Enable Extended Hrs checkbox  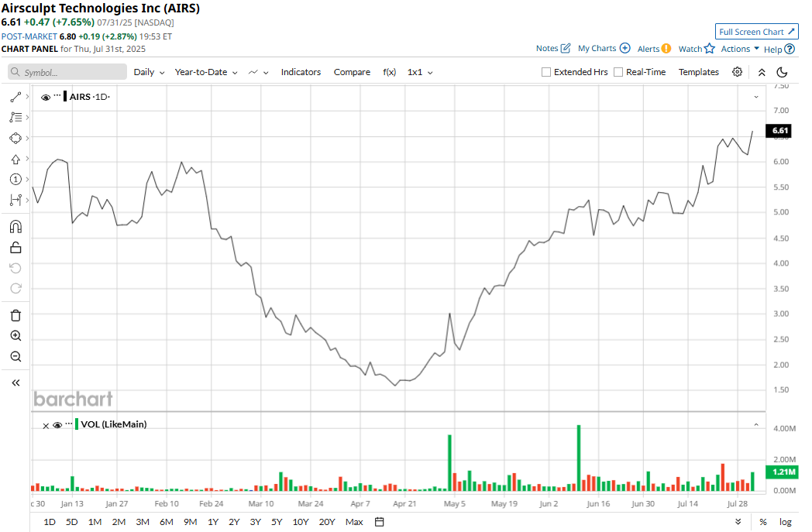[545, 72]
